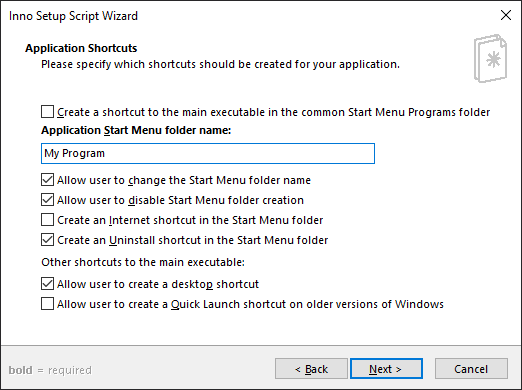The height and width of the screenshot is (390, 522).
Task: Click 'Other shortcuts to the main executable:' label
Action: pyautogui.click(x=143, y=262)
